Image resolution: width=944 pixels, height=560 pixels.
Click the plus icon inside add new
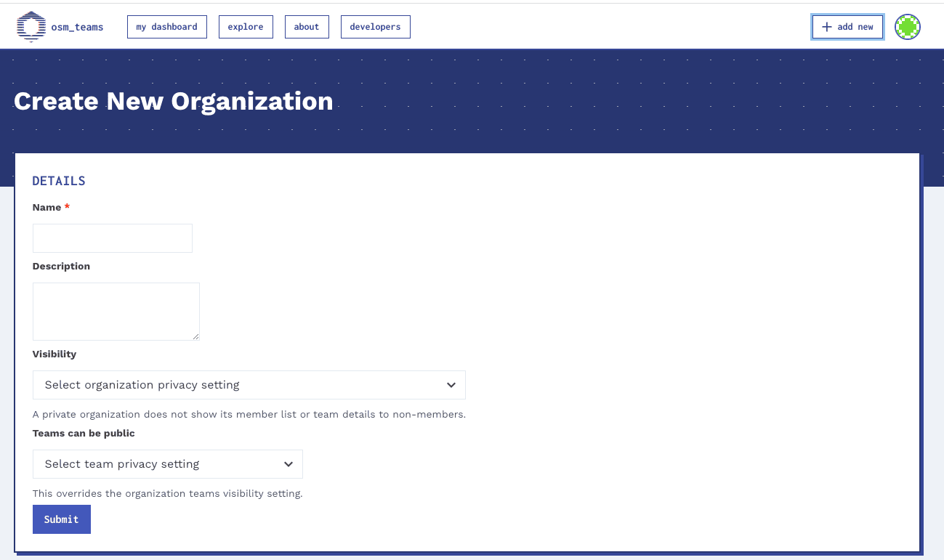point(826,26)
